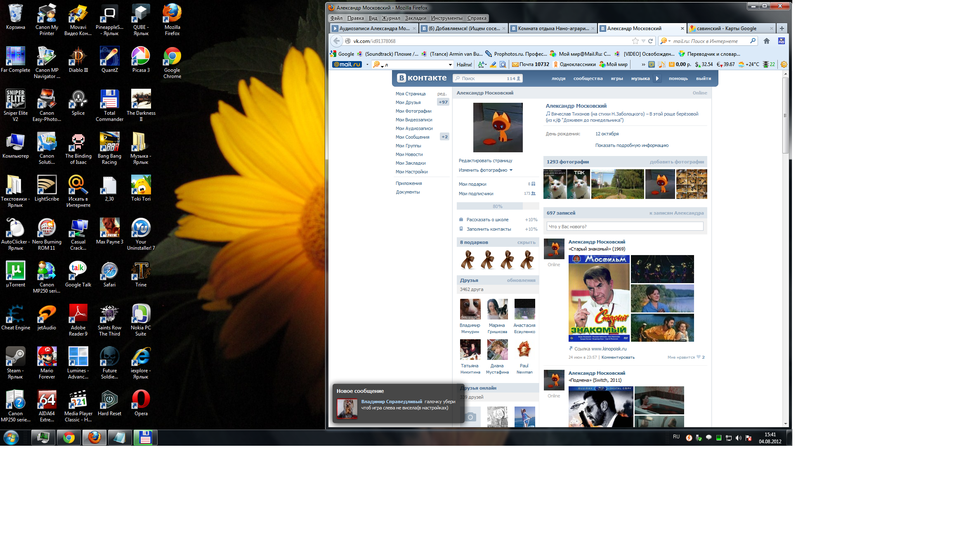Image resolution: width=980 pixels, height=551 pixels.
Task: Open the µTorrent desktop icon
Action: pos(16,274)
